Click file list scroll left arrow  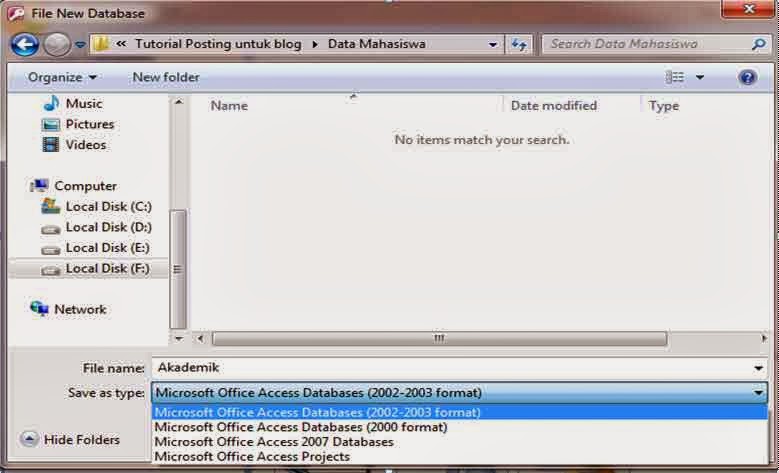point(200,339)
